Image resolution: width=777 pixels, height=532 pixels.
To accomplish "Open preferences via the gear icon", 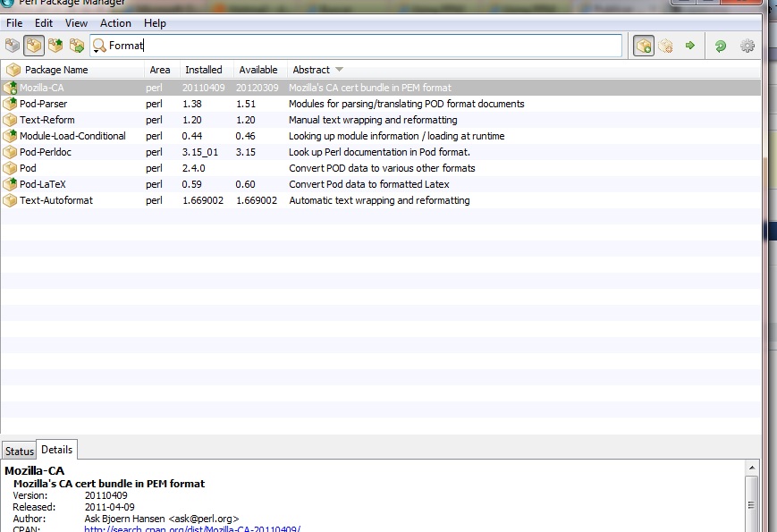I will pyautogui.click(x=747, y=46).
